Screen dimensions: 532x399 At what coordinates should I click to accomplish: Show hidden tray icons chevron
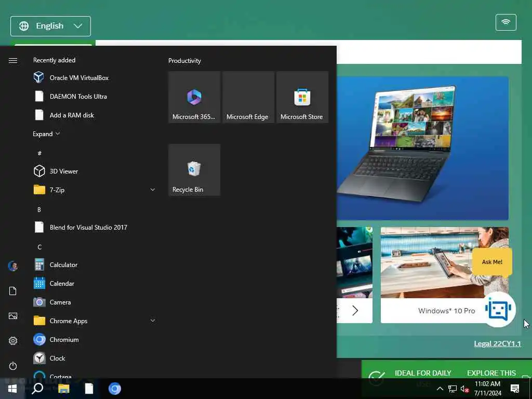[x=440, y=389]
